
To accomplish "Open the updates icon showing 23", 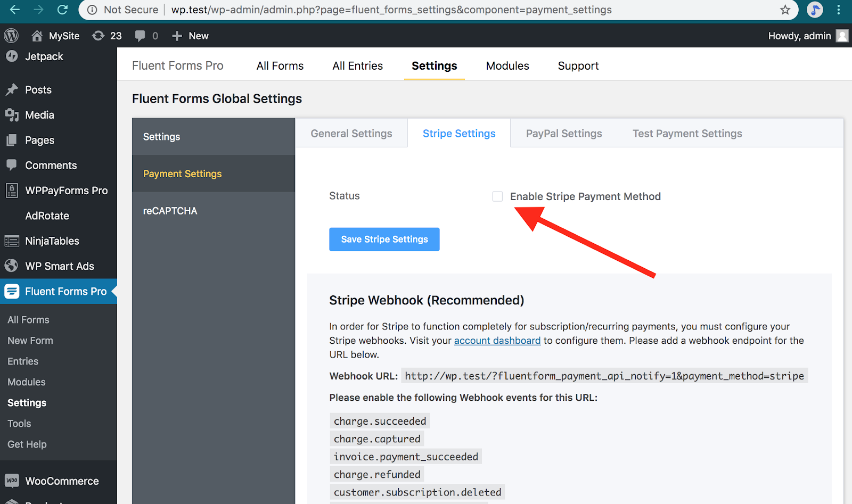I will [x=98, y=36].
